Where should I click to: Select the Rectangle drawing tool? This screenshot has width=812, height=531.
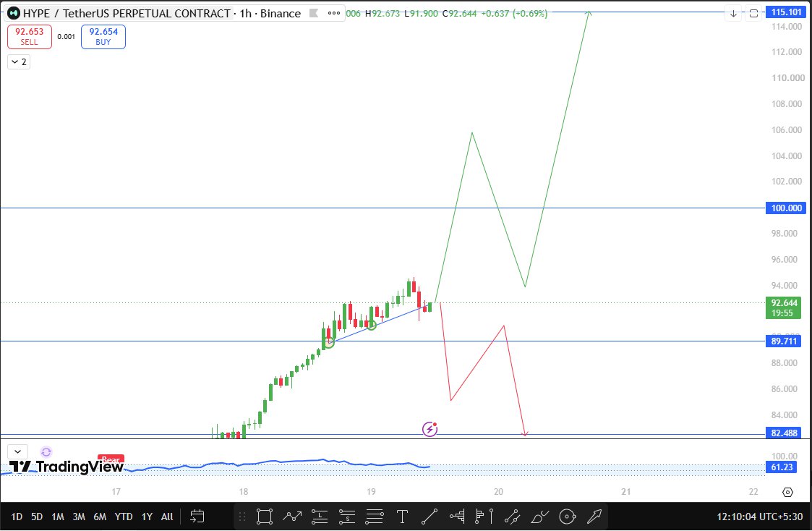point(265,517)
